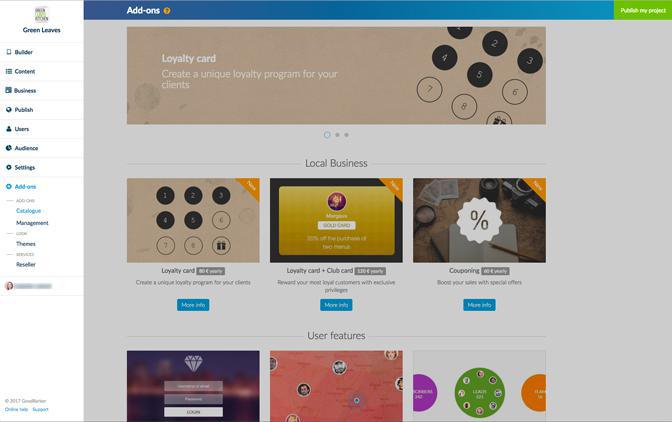This screenshot has width=672, height=422.
Task: Open Themes under the Look section
Action: 26,243
